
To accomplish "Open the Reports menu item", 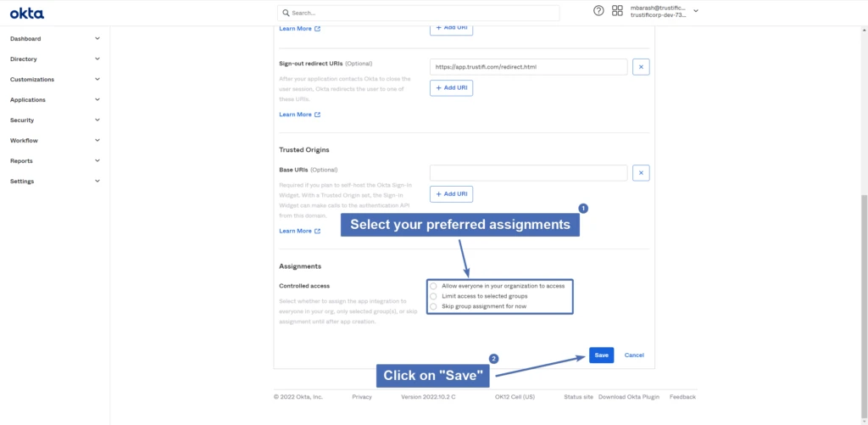I will (54, 161).
